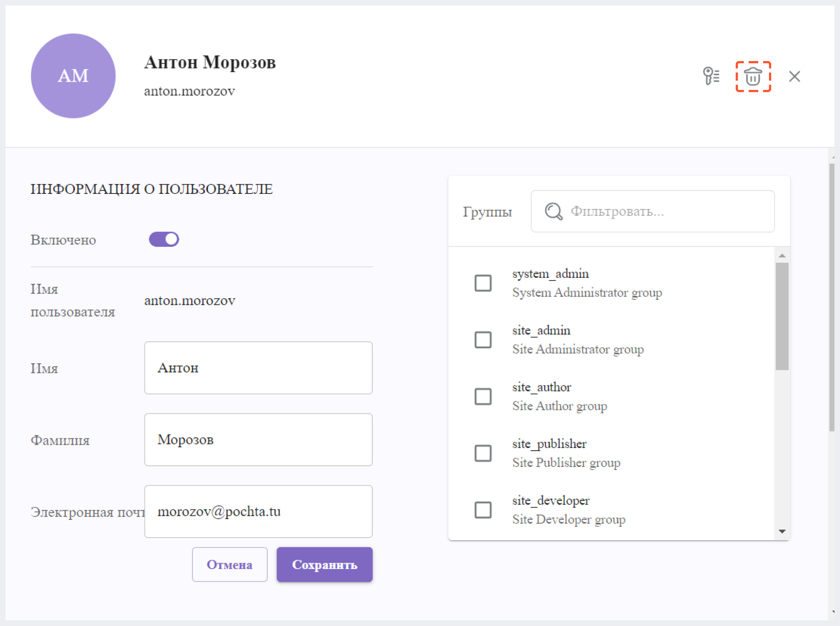Screen dimensions: 840x626
Task: Click the search magnifier icon in groups filter
Action: (x=553, y=211)
